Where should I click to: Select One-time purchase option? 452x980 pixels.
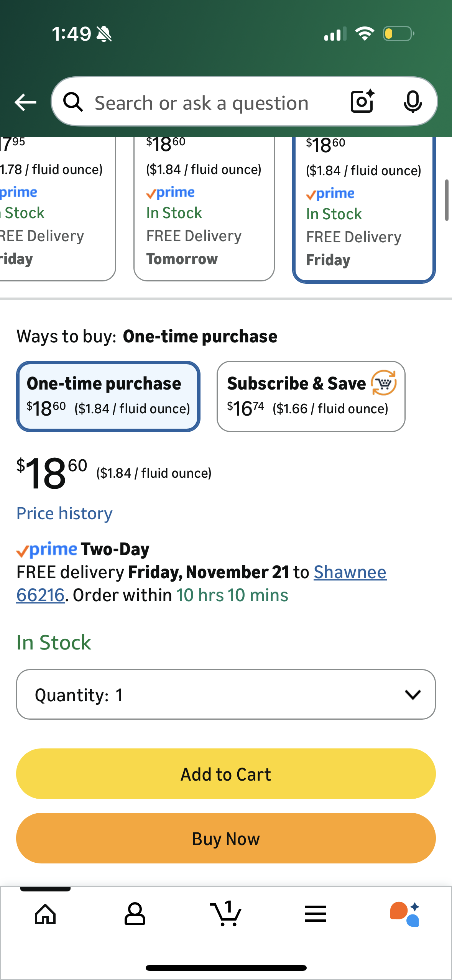point(108,396)
